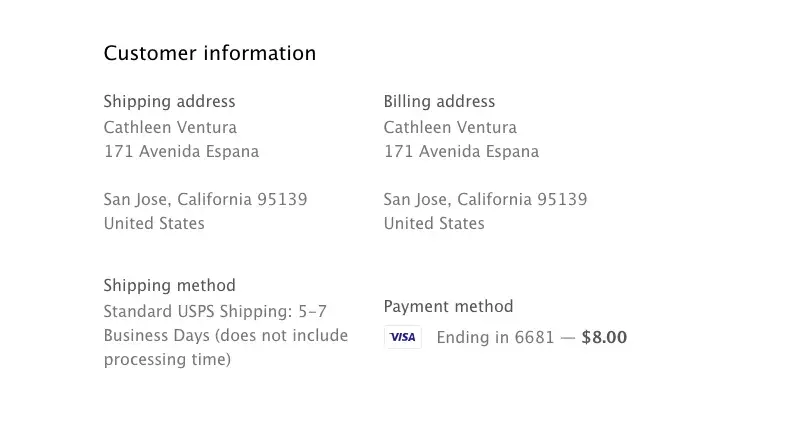The width and height of the screenshot is (789, 444).
Task: Click 171 Avenida Espana in Shipping address
Action: (181, 152)
